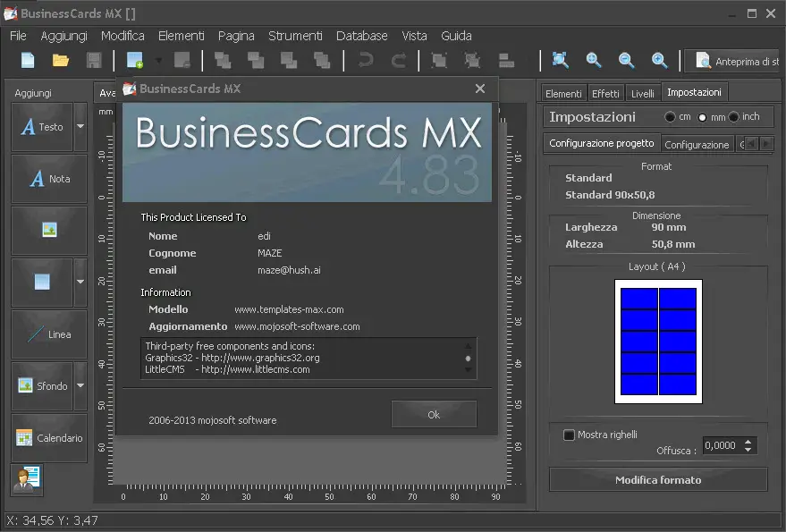The image size is (786, 532).
Task: Select the inch unit radio button
Action: [734, 117]
